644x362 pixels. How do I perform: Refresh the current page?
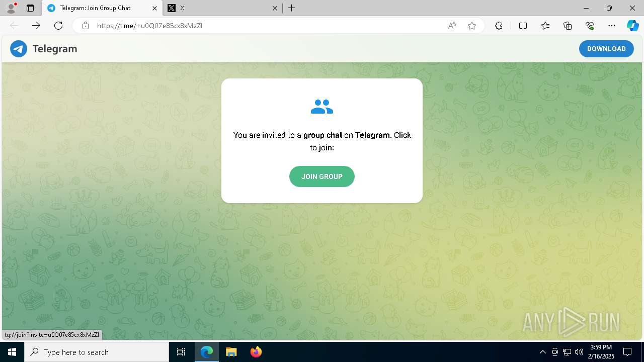point(58,26)
